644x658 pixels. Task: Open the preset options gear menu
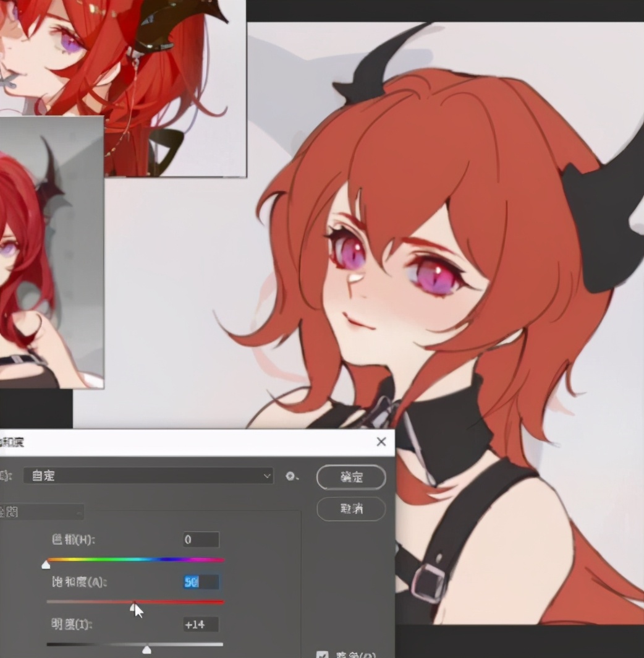(291, 476)
